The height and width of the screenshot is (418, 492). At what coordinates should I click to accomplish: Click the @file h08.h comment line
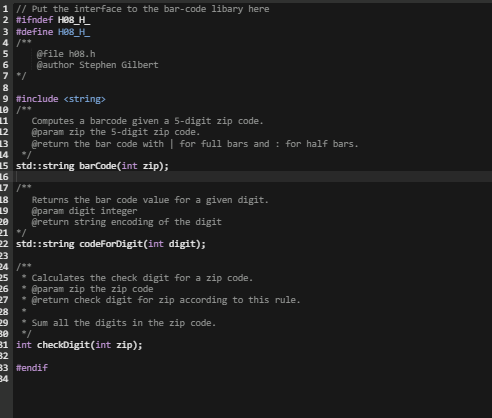coord(66,54)
